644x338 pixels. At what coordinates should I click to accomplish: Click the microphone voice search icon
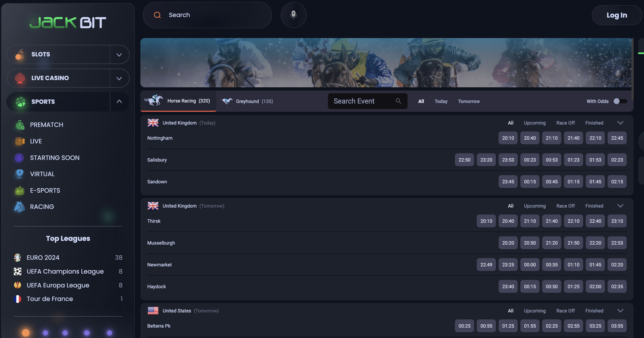pyautogui.click(x=293, y=15)
